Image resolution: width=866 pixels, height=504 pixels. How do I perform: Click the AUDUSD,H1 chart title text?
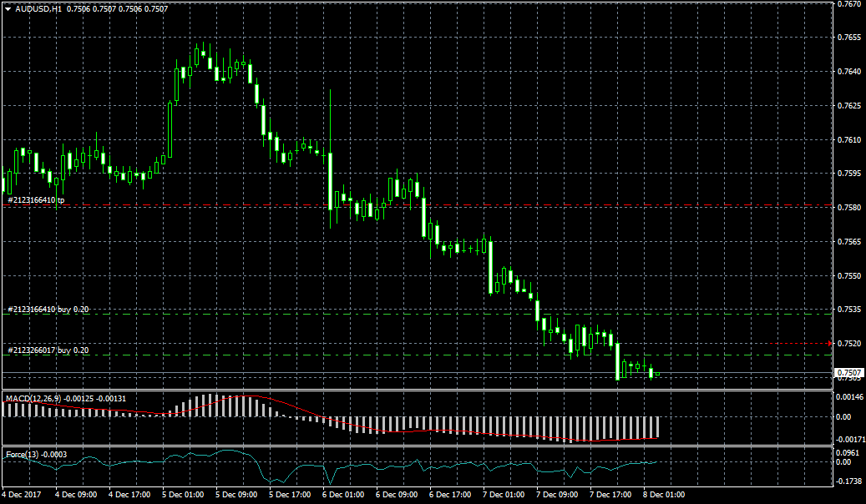38,8
